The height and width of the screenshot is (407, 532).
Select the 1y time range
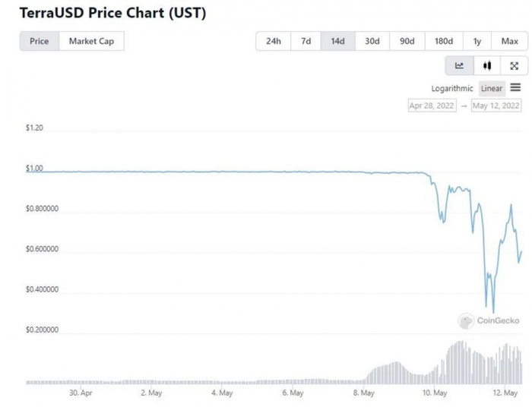(x=477, y=41)
